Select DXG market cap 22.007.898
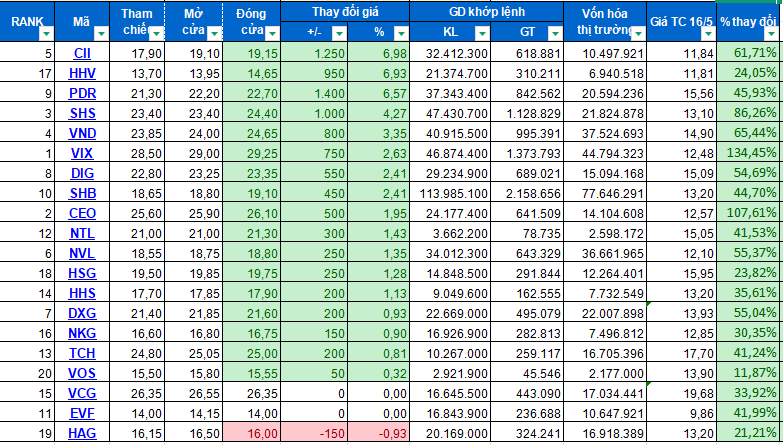The height and width of the screenshot is (445, 783). click(x=605, y=313)
